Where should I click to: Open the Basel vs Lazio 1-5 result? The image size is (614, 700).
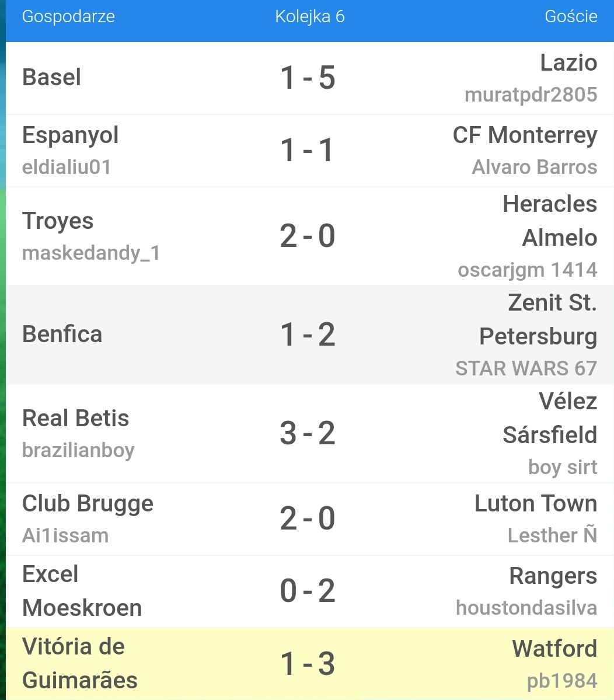[308, 78]
